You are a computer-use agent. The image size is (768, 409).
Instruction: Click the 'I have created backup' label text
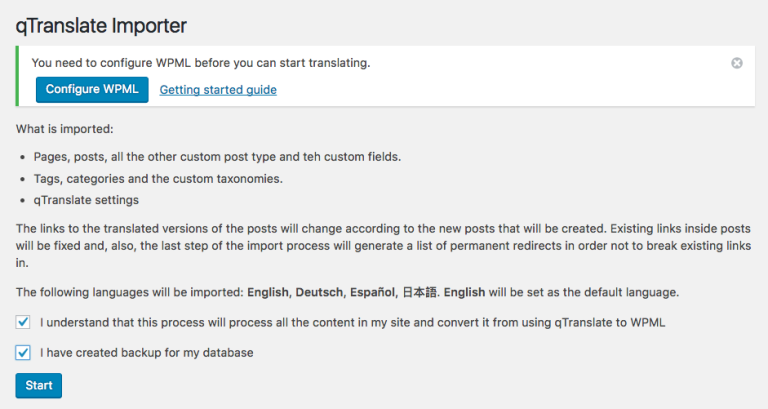click(x=146, y=353)
